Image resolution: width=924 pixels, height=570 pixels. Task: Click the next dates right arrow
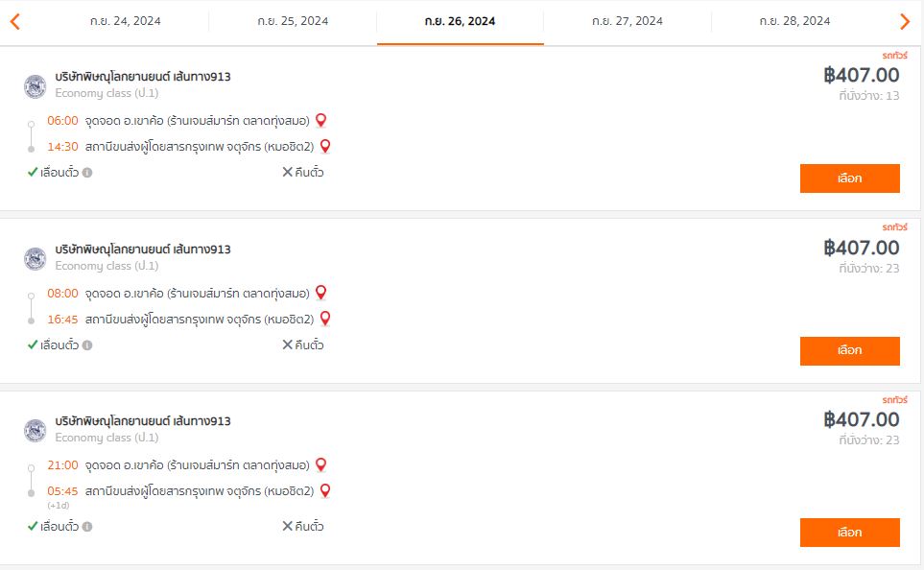pos(905,22)
